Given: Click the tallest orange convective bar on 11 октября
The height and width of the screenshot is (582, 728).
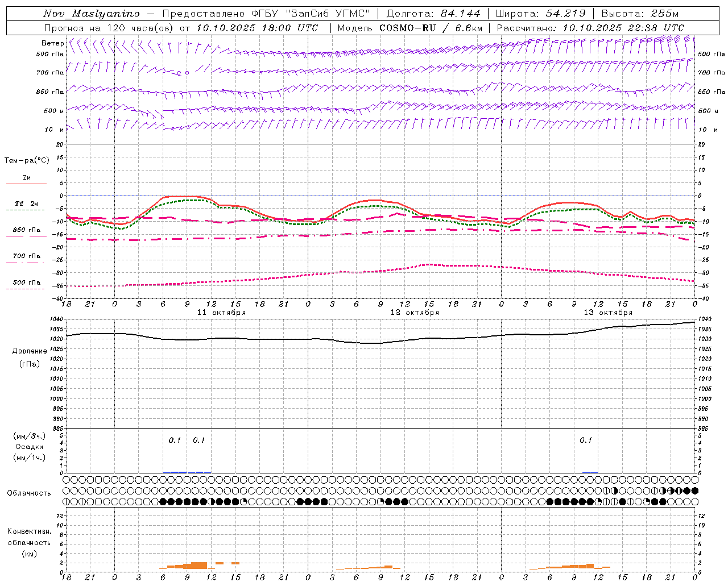Looking at the screenshot, I should 199,565.
